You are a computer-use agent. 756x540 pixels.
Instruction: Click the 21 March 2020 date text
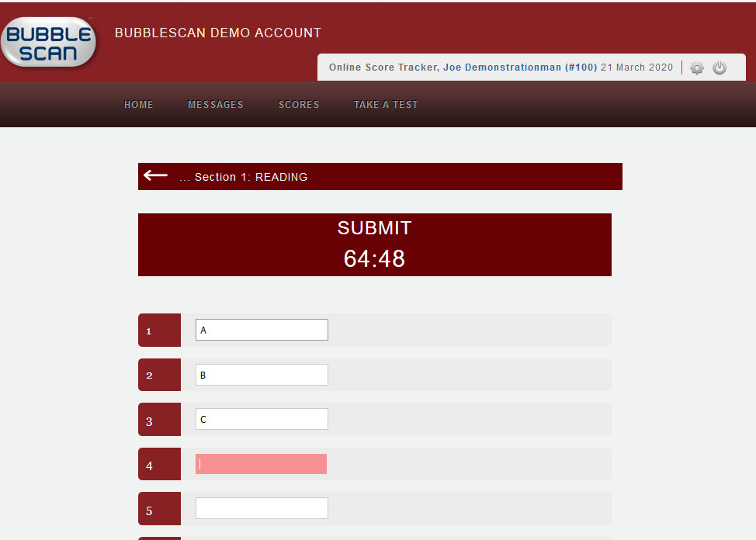point(636,67)
